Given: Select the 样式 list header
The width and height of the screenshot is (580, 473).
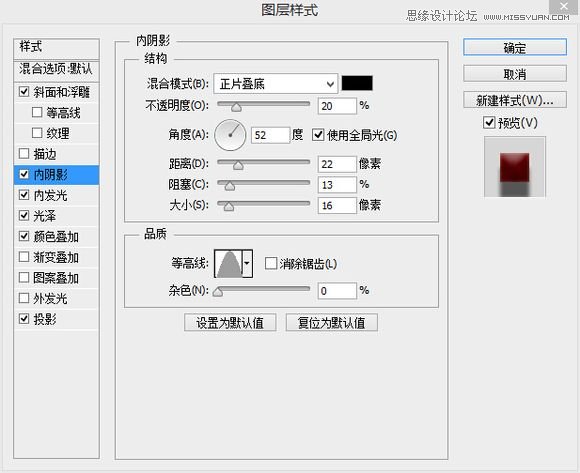Looking at the screenshot, I should click(57, 48).
